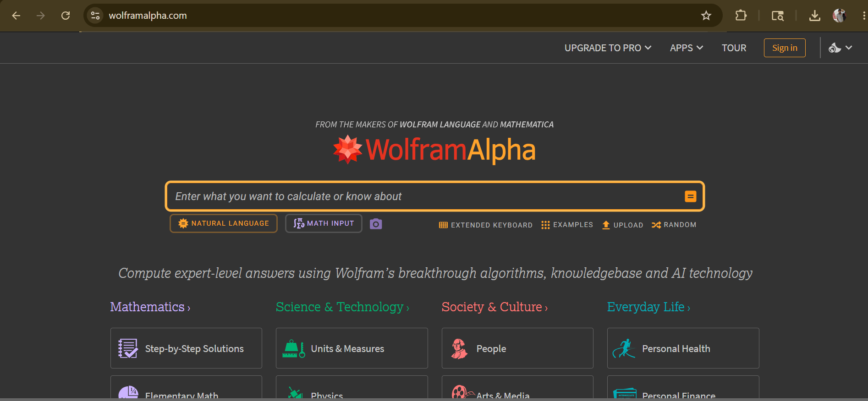Click the orange compute button in search box
Viewport: 868px width, 401px height.
tap(690, 196)
